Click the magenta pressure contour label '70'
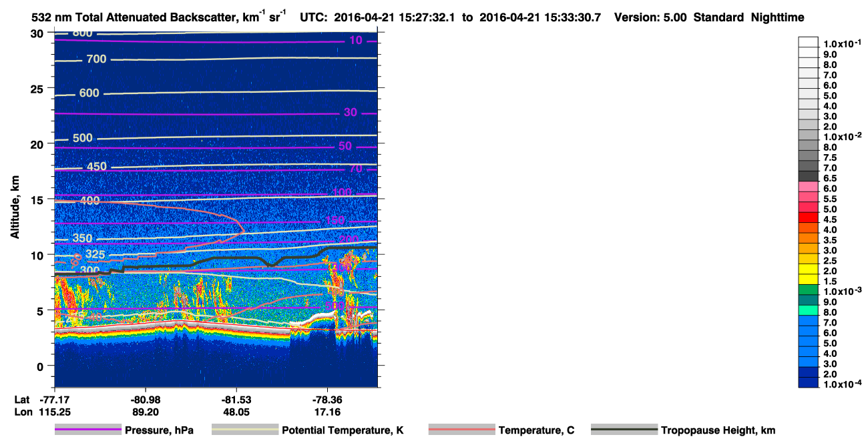The width and height of the screenshot is (868, 445). 356,169
